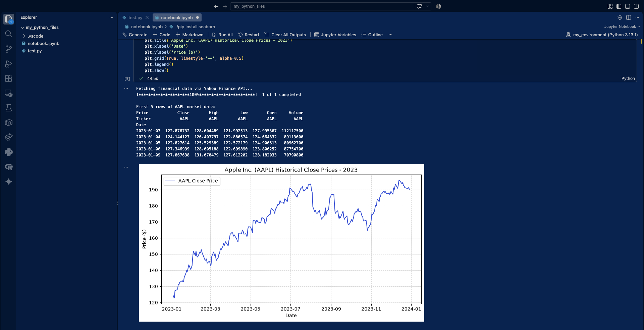The height and width of the screenshot is (330, 644).
Task: Open the sparkle AI assistant view
Action: (9, 182)
